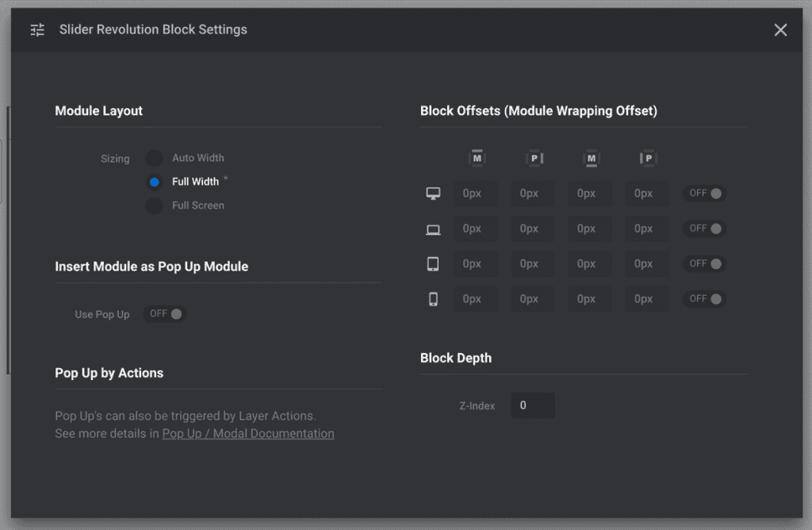Click the Sizing label
Screen dimensions: 812x530
coord(115,159)
